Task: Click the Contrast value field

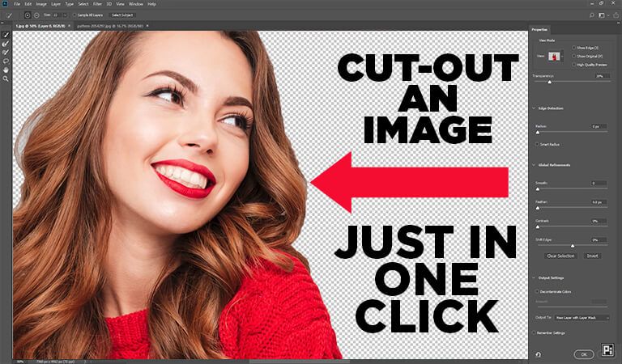Action: click(x=598, y=221)
